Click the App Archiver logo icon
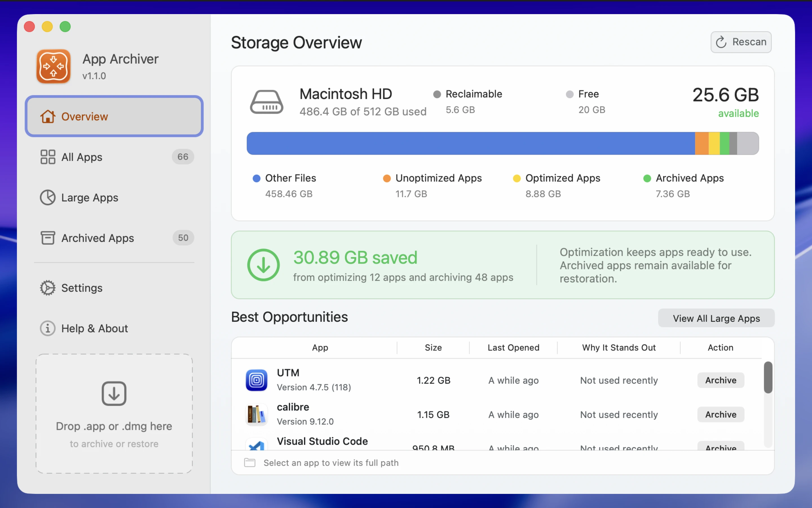The height and width of the screenshot is (508, 812). 53,66
